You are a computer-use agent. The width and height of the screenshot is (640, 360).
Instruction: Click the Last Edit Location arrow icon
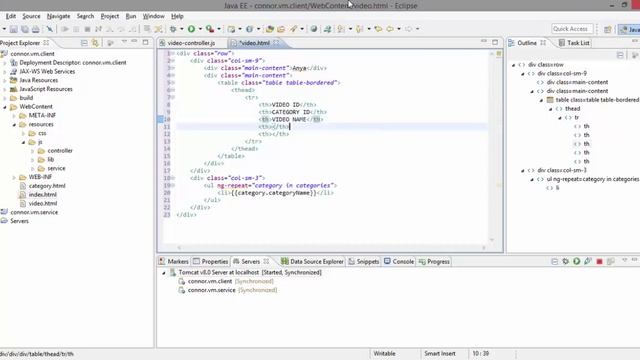click(378, 29)
